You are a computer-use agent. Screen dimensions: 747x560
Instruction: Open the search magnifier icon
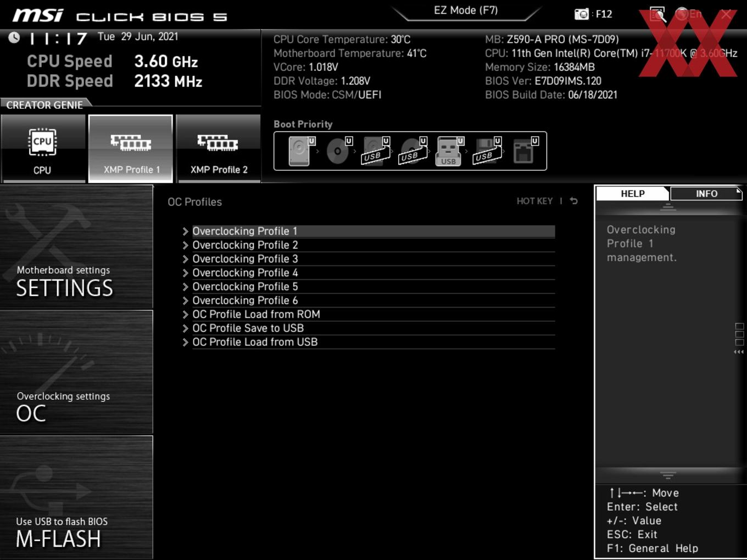coord(657,14)
